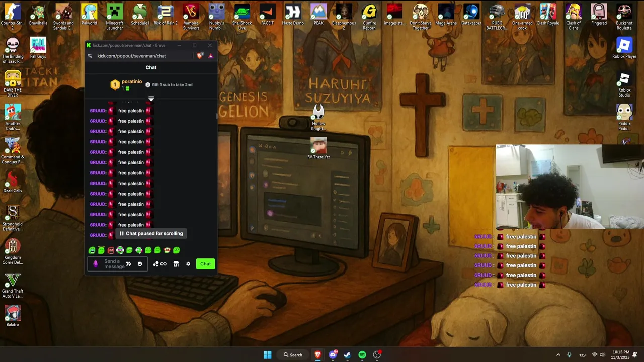Open PEAK desktop shortcut
This screenshot has height=362, width=644.
(x=318, y=15)
